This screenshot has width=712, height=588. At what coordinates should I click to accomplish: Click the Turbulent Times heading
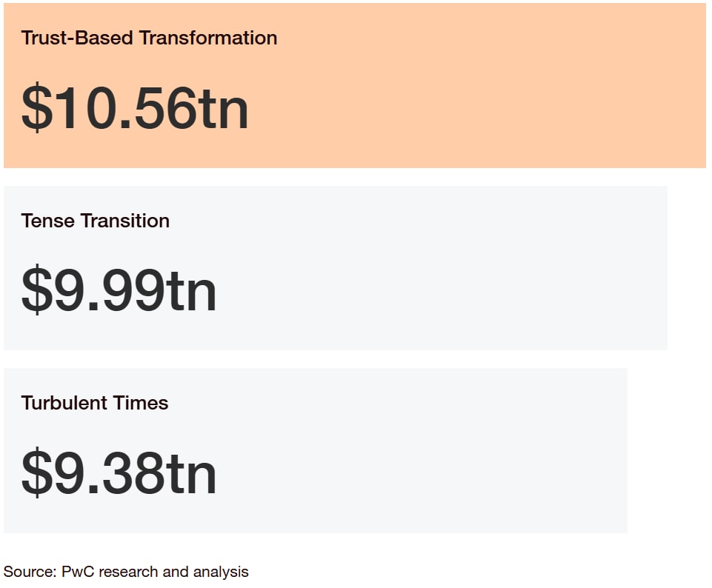click(x=94, y=403)
